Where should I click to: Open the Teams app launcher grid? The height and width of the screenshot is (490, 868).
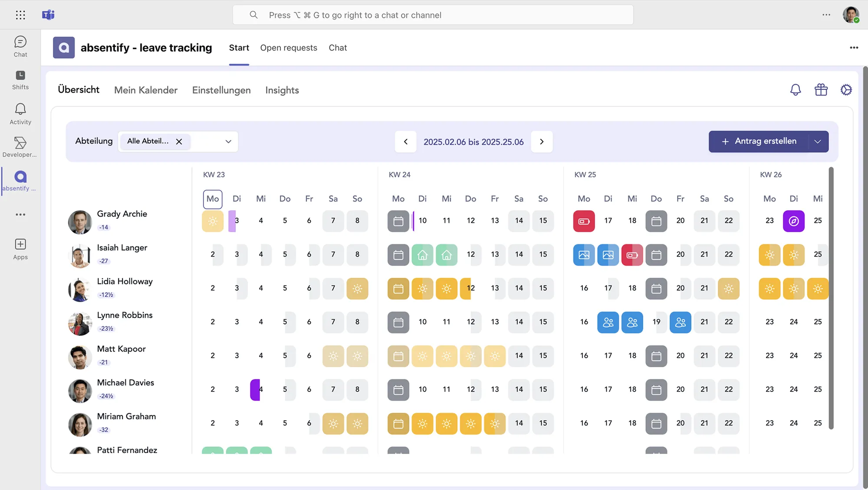[x=20, y=15]
